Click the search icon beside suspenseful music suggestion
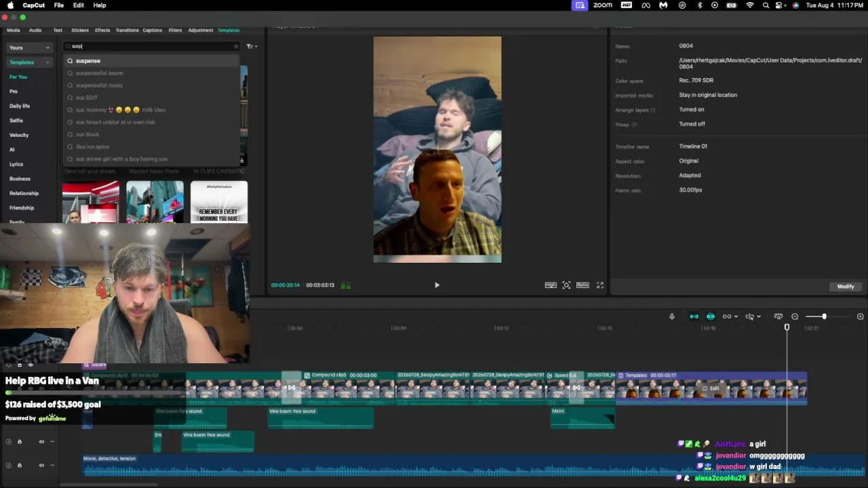868x488 pixels. 70,85
